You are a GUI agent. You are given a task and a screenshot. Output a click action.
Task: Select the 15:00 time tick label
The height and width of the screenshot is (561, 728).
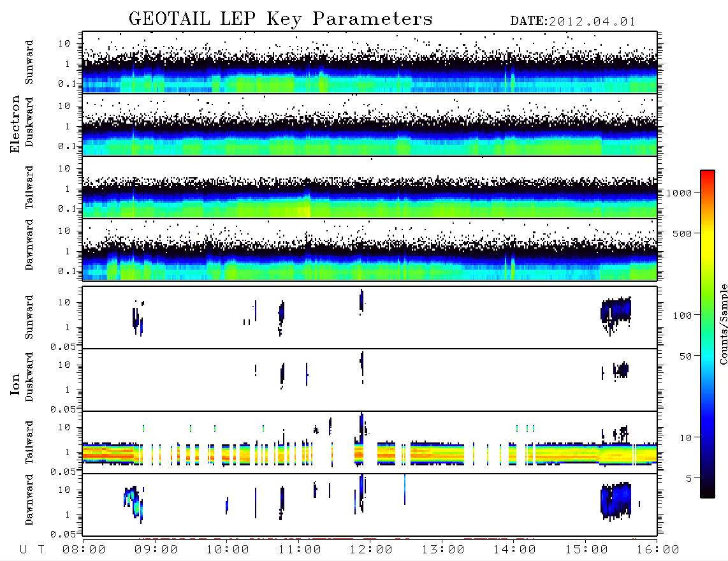(586, 550)
